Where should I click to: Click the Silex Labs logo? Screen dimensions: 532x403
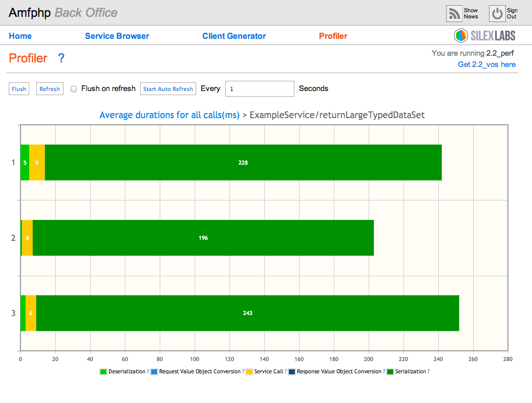point(484,35)
